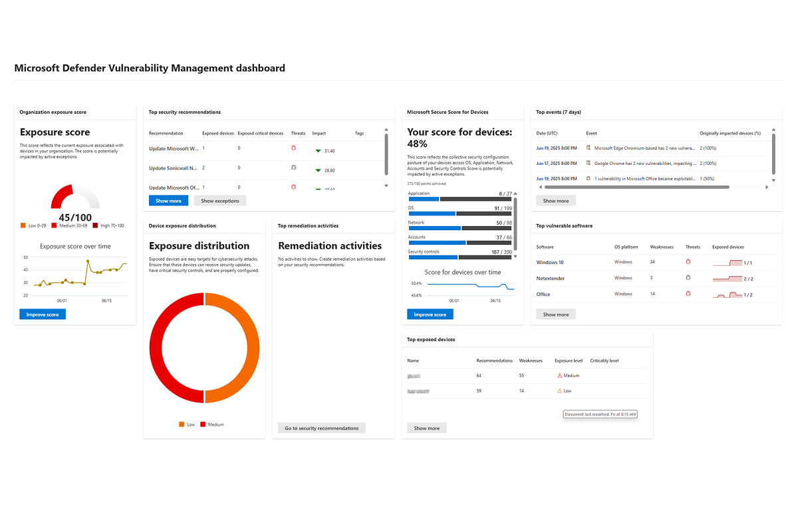
Task: Click the green impact arrow beside 31.40
Action: coord(318,151)
